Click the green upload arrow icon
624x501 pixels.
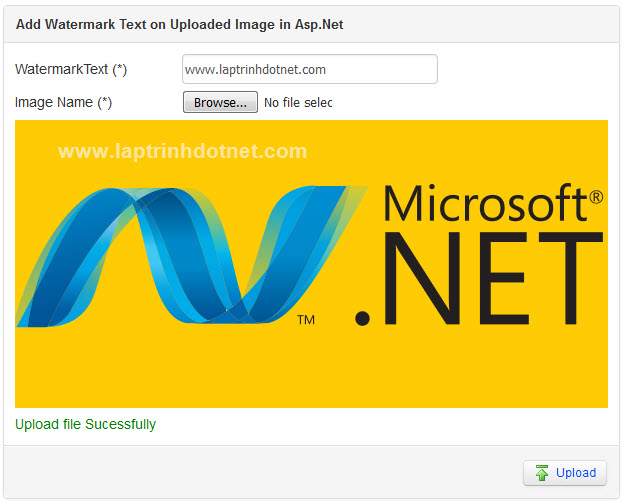tap(542, 473)
